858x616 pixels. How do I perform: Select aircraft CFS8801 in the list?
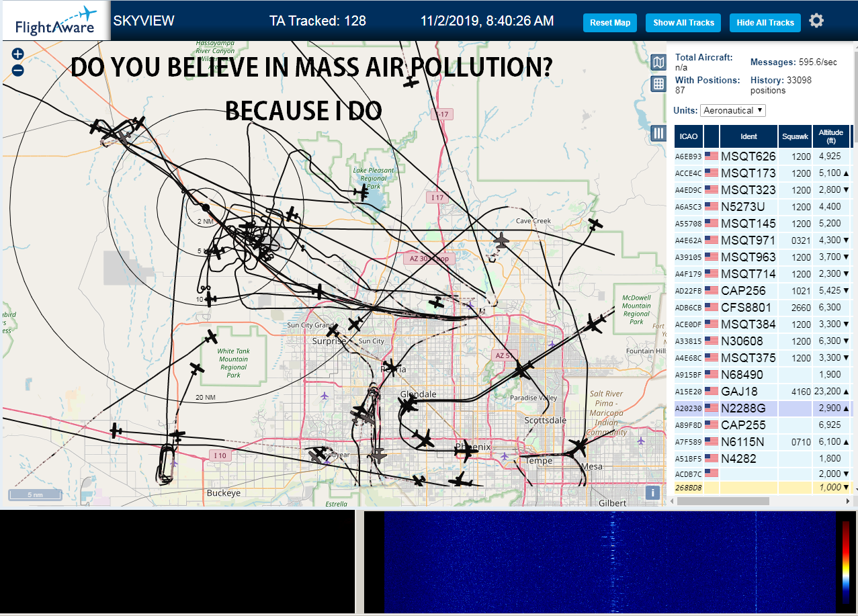coord(746,308)
